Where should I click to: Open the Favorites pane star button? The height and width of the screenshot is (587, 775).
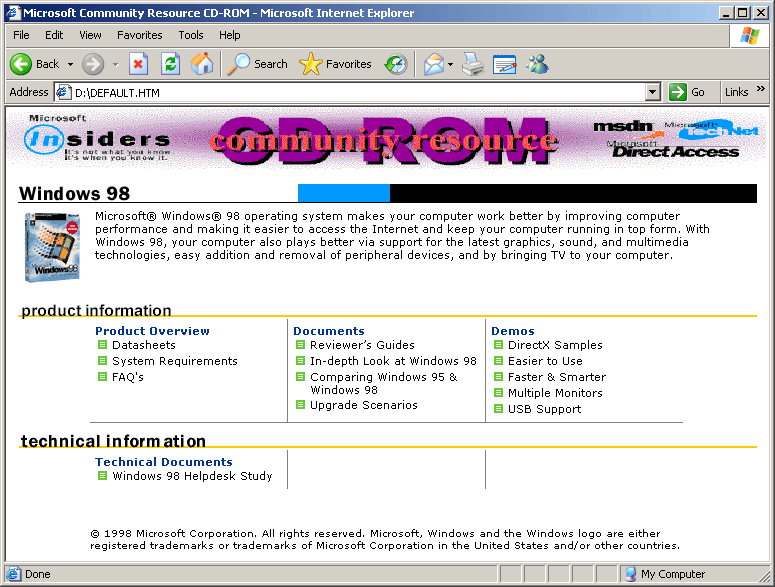coord(336,64)
